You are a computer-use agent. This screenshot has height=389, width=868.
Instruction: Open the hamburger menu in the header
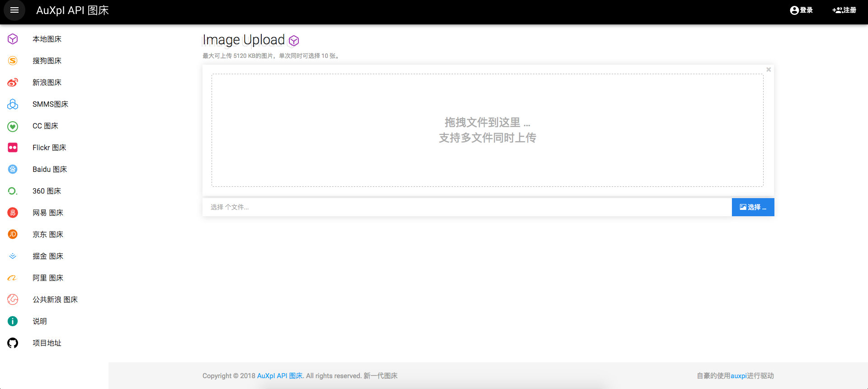tap(14, 10)
